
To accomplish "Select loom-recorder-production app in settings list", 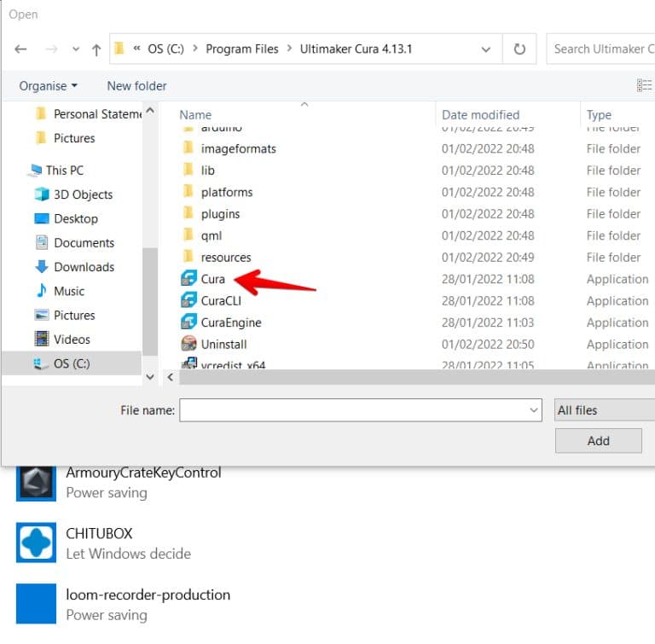I will coord(123,604).
